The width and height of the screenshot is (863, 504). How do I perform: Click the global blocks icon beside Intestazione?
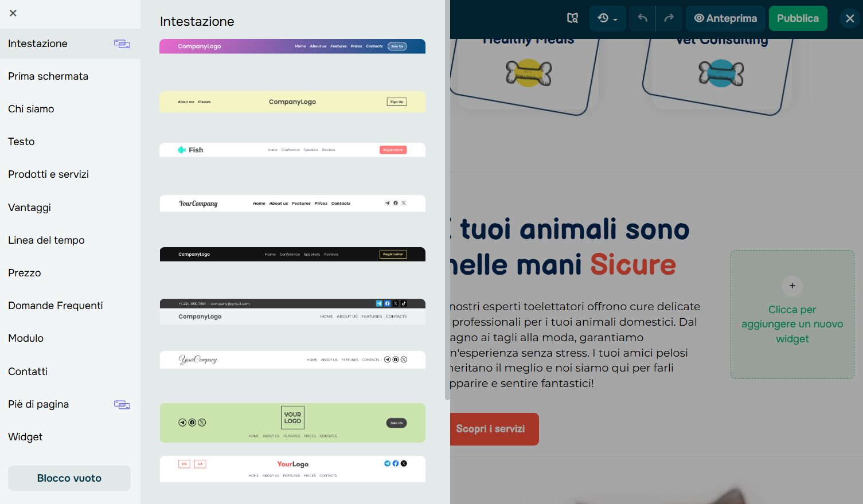tap(122, 43)
